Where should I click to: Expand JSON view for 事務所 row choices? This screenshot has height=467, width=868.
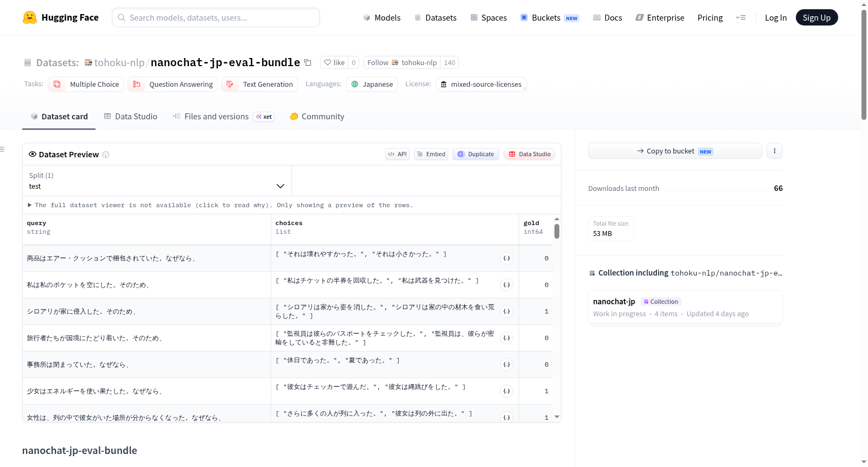tap(507, 364)
